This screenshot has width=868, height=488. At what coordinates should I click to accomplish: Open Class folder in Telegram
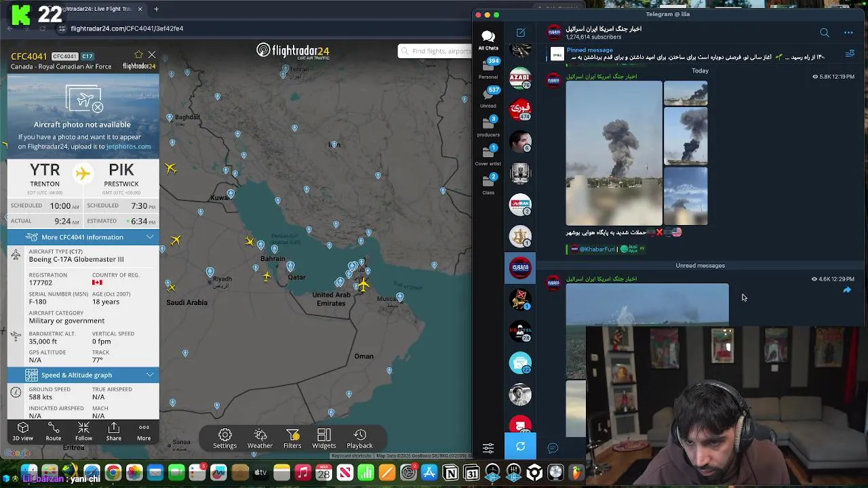[x=488, y=184]
